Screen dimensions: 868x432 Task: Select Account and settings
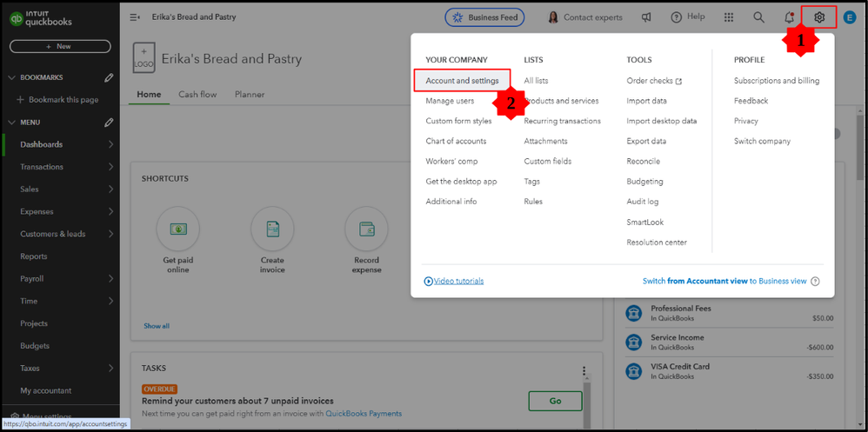point(462,81)
